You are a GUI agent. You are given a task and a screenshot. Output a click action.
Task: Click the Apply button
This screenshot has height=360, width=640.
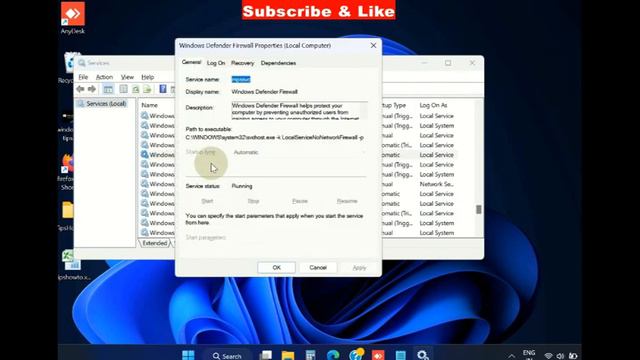(x=359, y=267)
